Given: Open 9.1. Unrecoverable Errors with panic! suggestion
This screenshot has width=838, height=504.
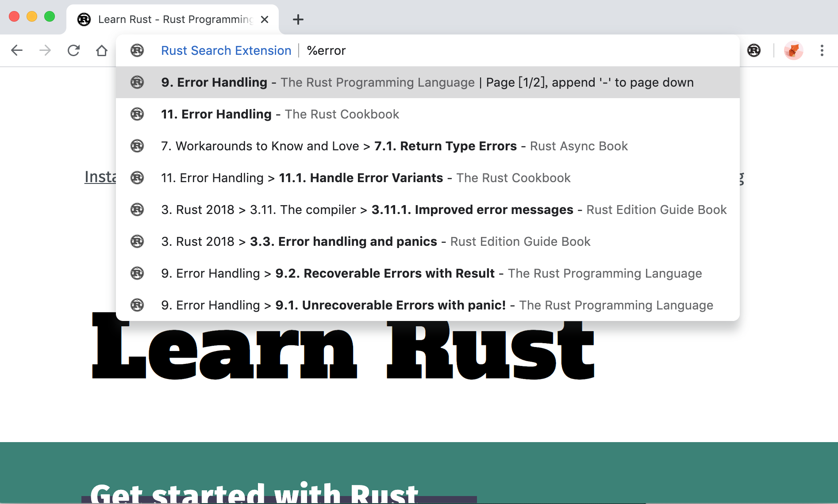Looking at the screenshot, I should point(428,305).
